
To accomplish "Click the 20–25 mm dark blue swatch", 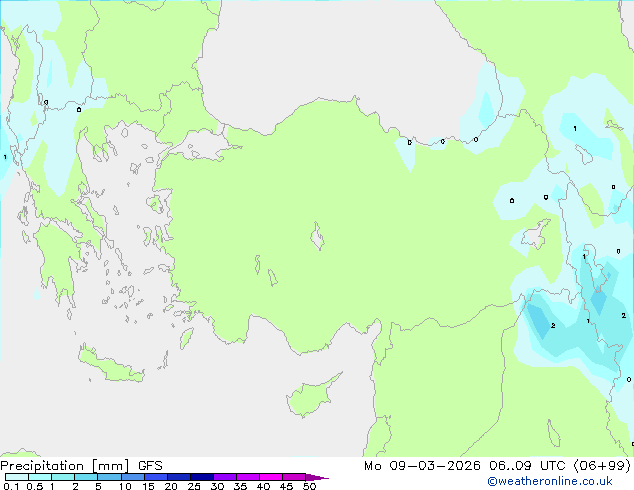I will [179, 477].
